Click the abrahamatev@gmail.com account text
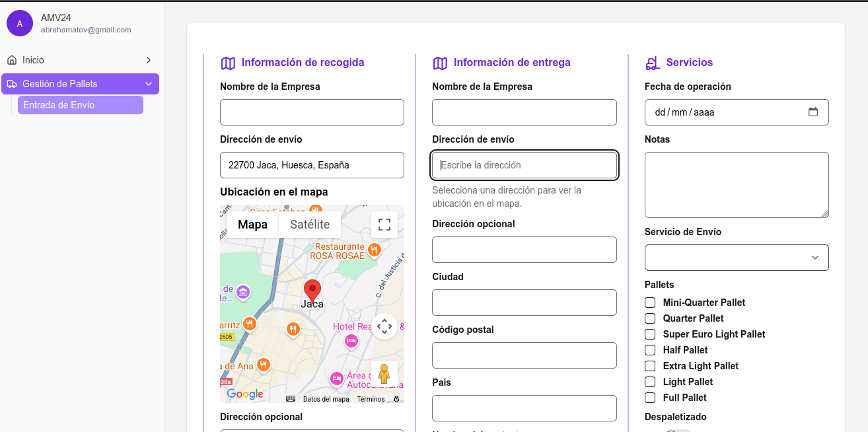The height and width of the screenshot is (432, 868). pos(86,30)
